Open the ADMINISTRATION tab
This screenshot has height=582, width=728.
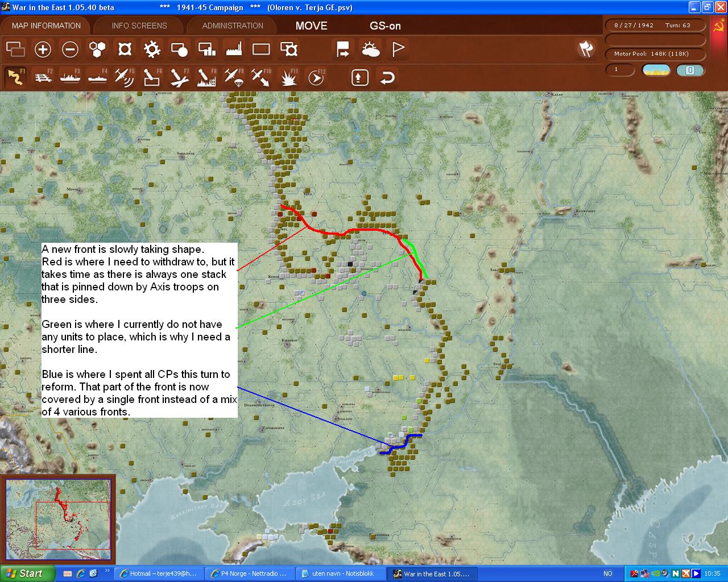tap(233, 26)
